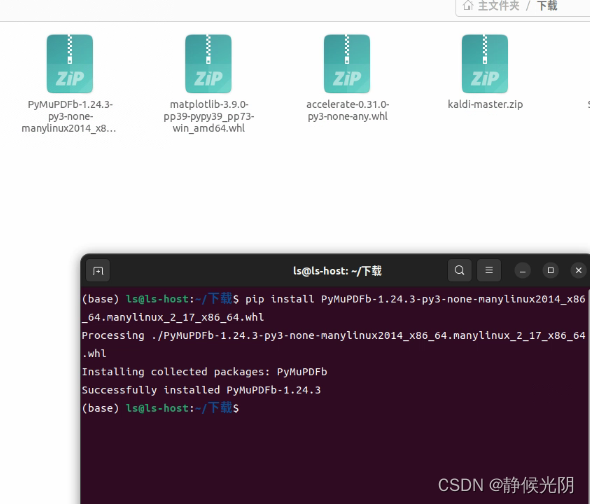Select the kaldi-master.zip archive icon
Screen dimensions: 590x504
(485, 64)
